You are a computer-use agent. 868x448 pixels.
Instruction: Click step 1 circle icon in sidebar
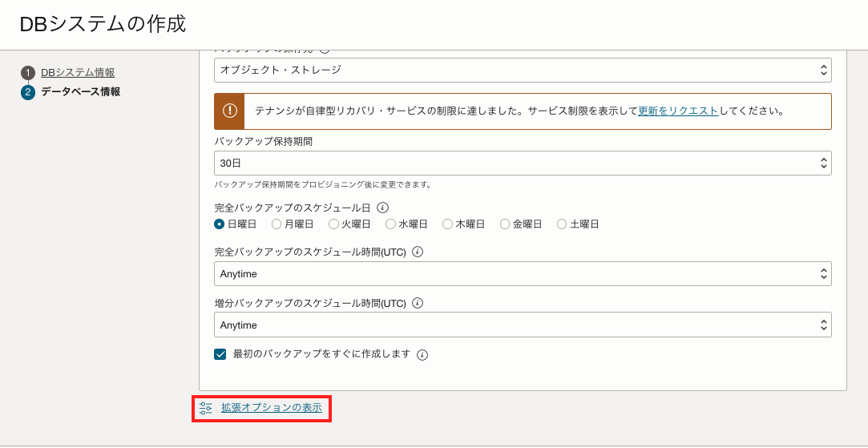[x=28, y=73]
